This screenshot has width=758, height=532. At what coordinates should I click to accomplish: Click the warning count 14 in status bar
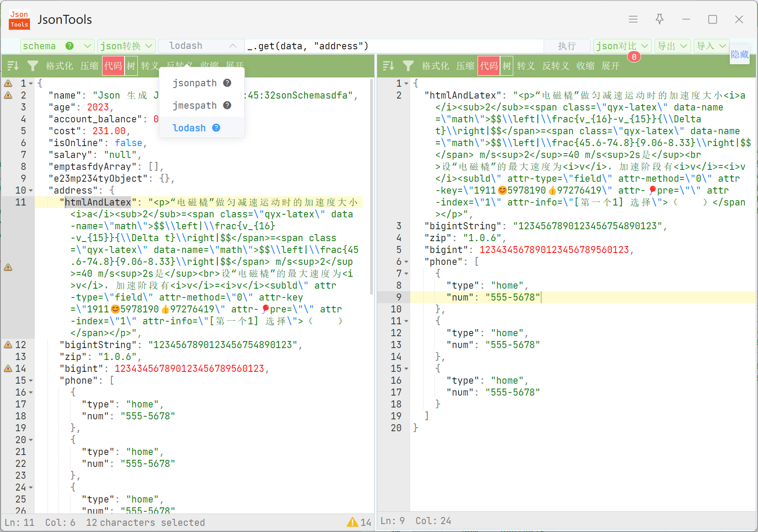[359, 522]
